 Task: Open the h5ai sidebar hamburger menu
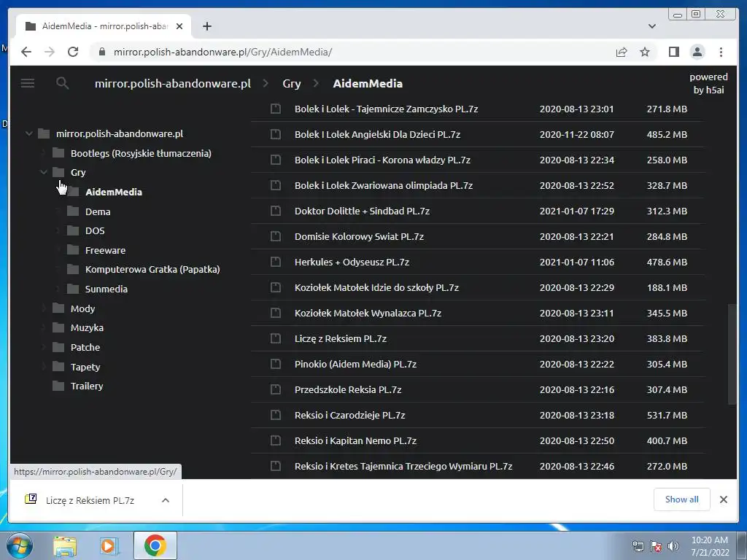point(28,83)
